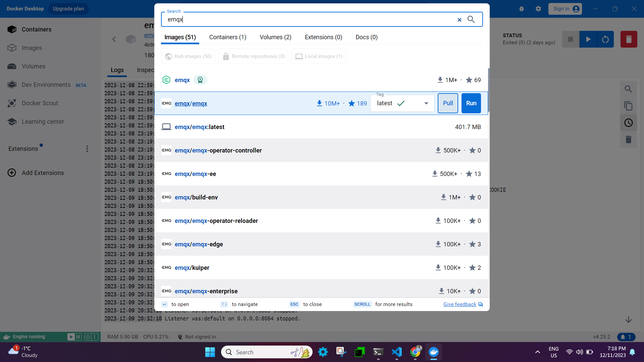Select emqx/emqx-enterprise result
The height and width of the screenshot is (362, 644).
pos(321,289)
